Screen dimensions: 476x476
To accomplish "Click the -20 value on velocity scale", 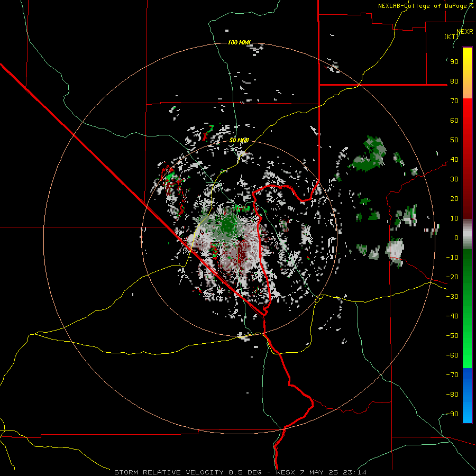I will click(x=452, y=277).
